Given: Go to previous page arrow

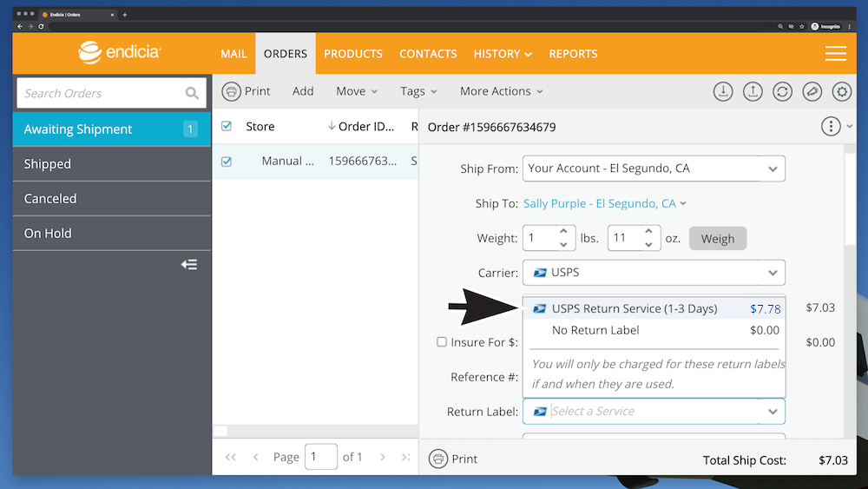Looking at the screenshot, I should pyautogui.click(x=255, y=457).
